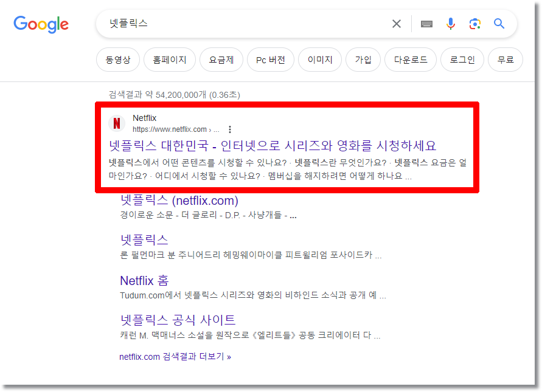Click snippet starting 넷플릭스에서 어떤 콘텐츠를
Screen dimensions: 542x392
[x=288, y=169]
